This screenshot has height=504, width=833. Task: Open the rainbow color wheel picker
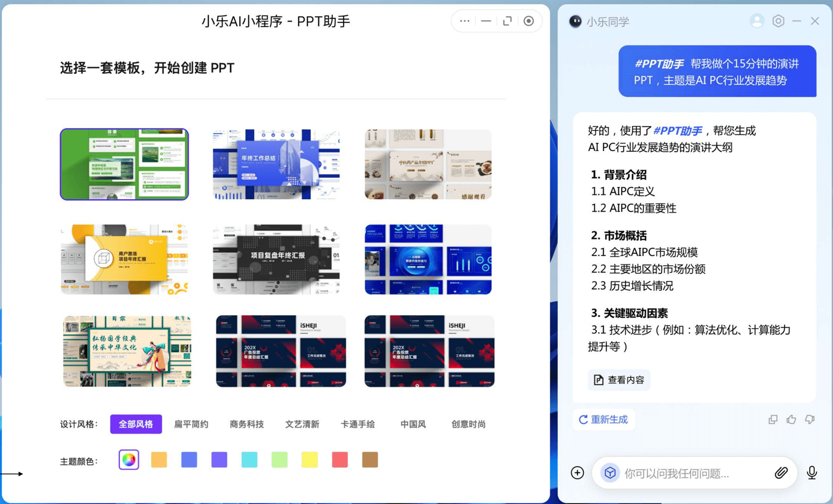[129, 459]
